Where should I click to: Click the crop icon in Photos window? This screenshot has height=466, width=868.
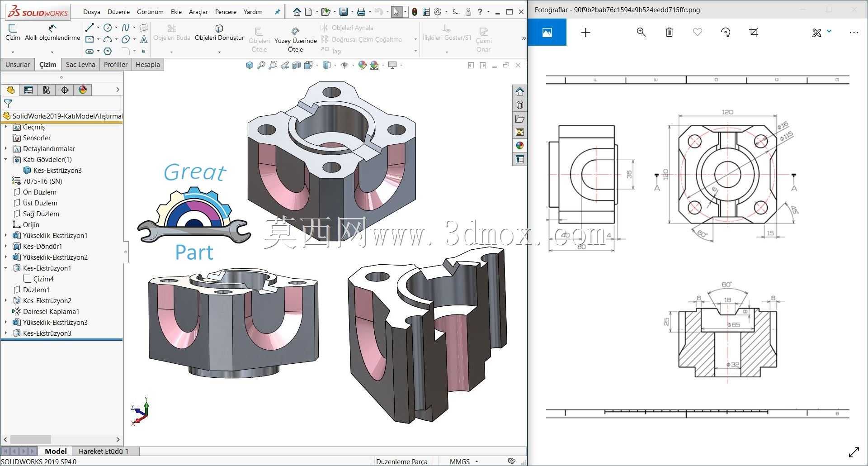point(754,32)
